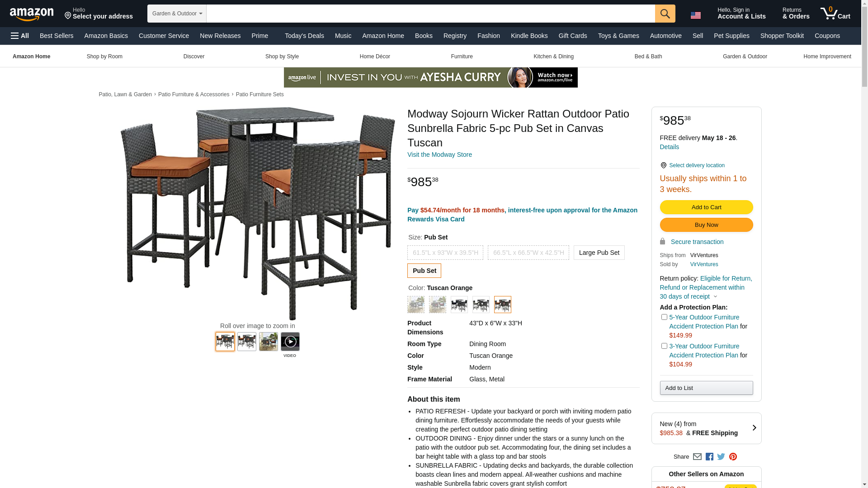Screen dimensions: 868x488
Task: Click the search magnifier button
Action: pyautogui.click(x=665, y=14)
